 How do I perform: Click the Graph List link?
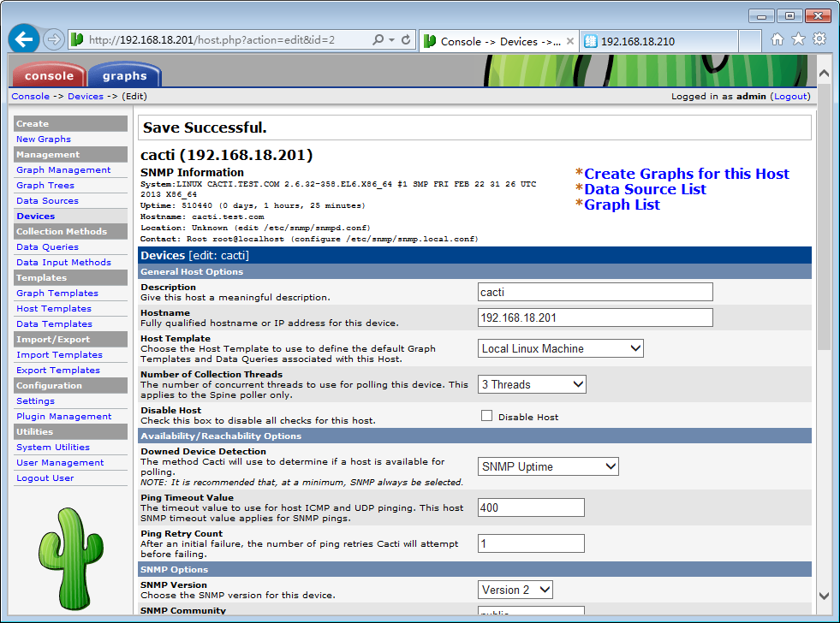click(622, 205)
